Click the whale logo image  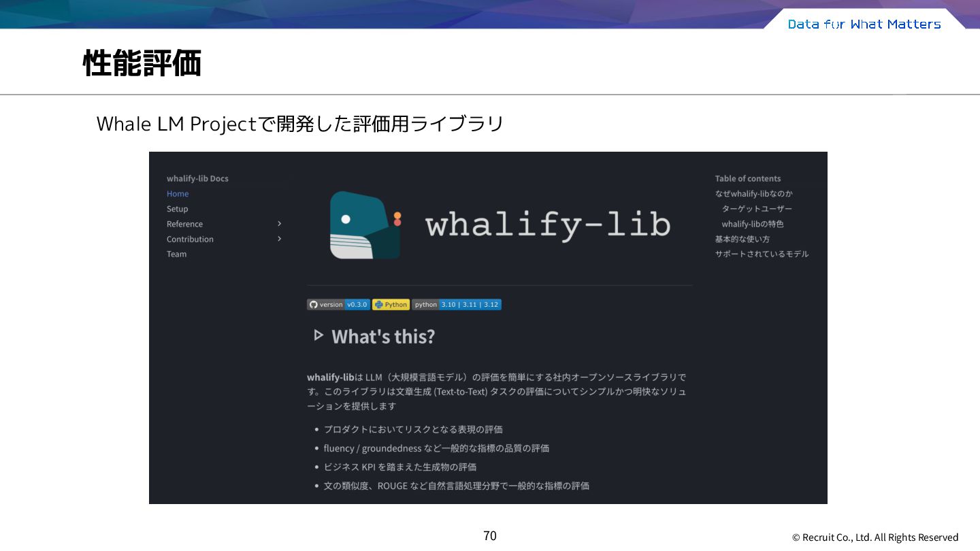pyautogui.click(x=365, y=224)
